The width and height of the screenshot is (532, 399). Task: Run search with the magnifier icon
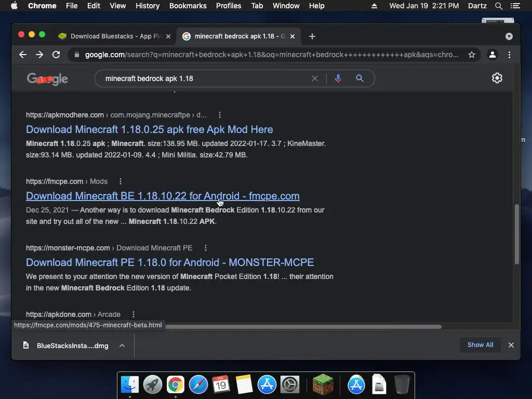coord(360,78)
